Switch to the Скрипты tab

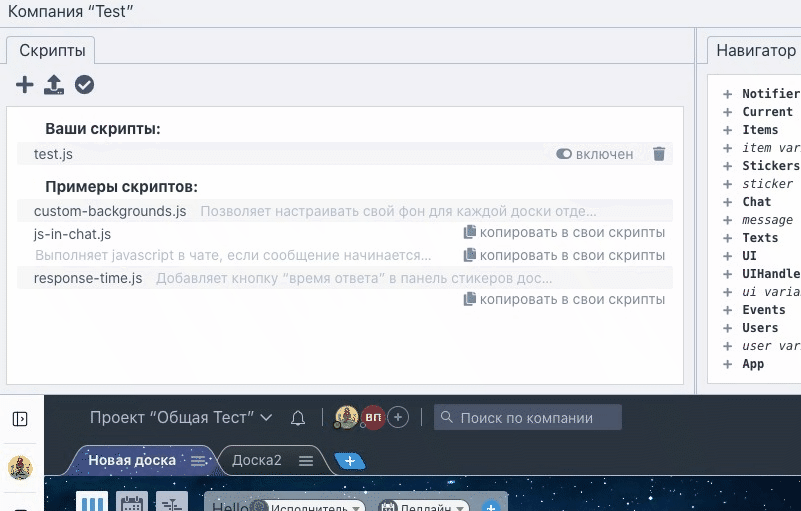point(52,51)
